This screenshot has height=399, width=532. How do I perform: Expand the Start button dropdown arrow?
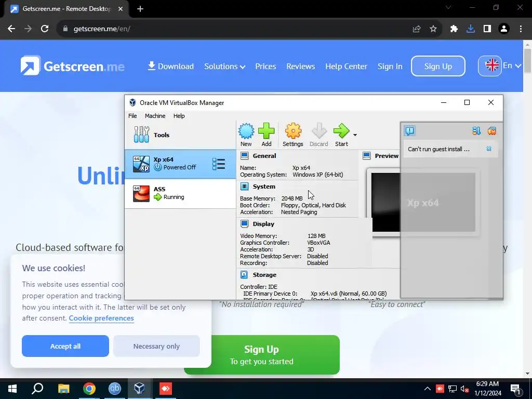click(355, 135)
